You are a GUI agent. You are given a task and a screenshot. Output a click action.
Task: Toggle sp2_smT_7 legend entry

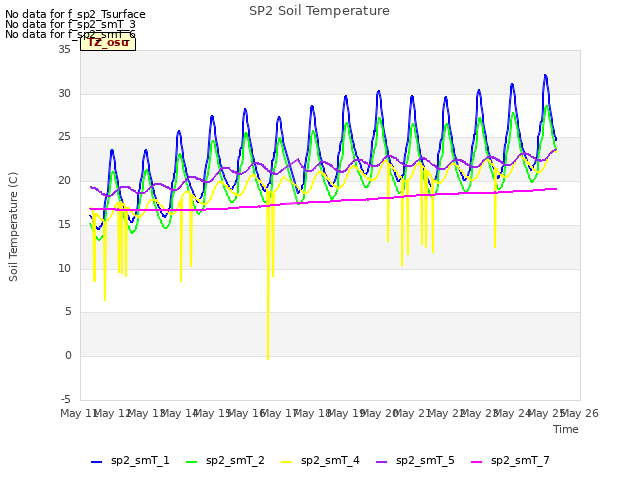pyautogui.click(x=510, y=461)
